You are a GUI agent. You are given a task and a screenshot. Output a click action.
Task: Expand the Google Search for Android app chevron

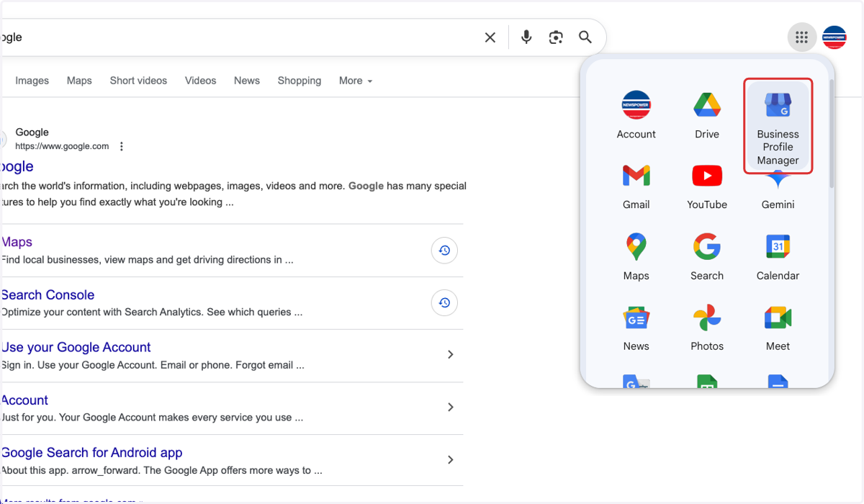[x=450, y=460]
